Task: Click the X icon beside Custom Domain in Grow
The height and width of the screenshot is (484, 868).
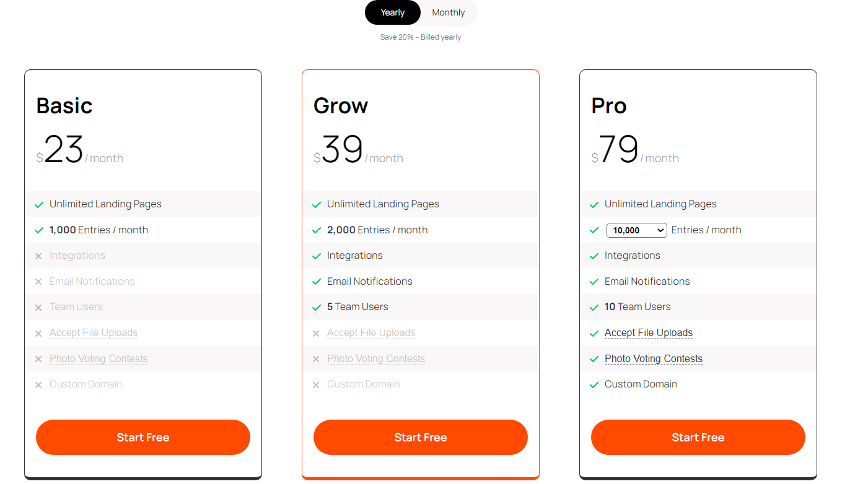Action: point(316,384)
